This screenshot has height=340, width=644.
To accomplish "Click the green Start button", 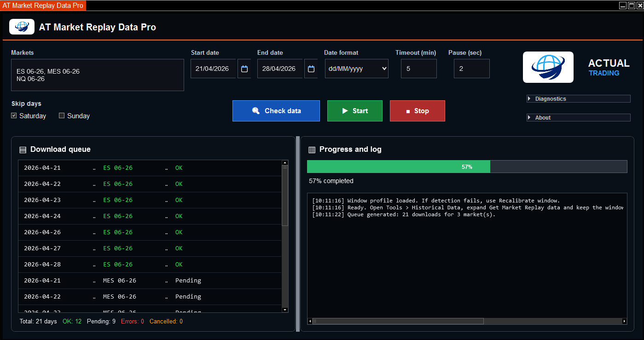I will (355, 111).
